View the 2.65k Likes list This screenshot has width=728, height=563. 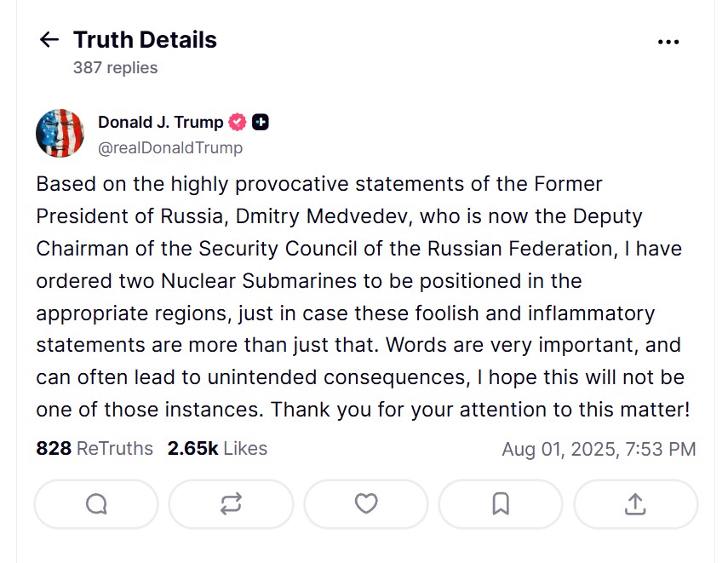tap(217, 448)
